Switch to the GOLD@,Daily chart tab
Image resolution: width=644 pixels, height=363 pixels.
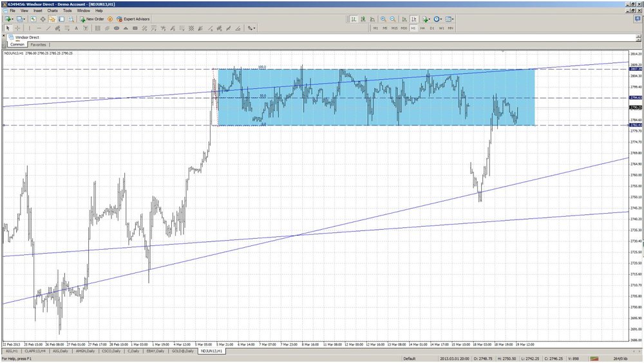tap(183, 351)
